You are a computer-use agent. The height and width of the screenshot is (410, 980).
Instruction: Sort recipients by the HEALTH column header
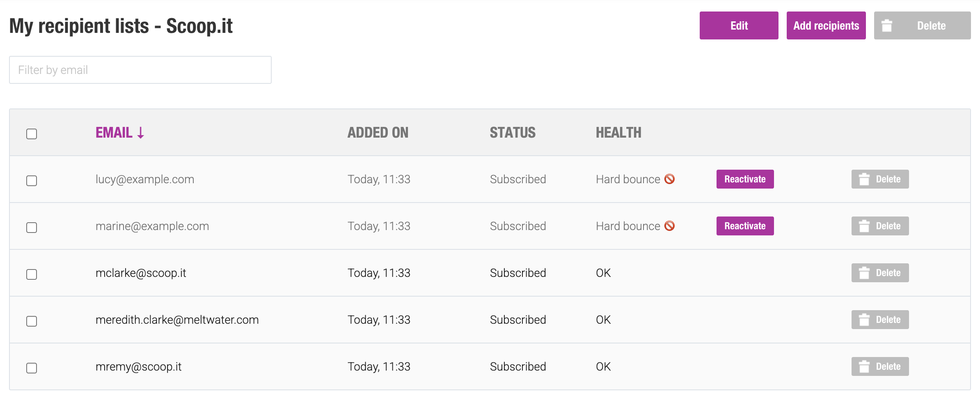tap(618, 133)
